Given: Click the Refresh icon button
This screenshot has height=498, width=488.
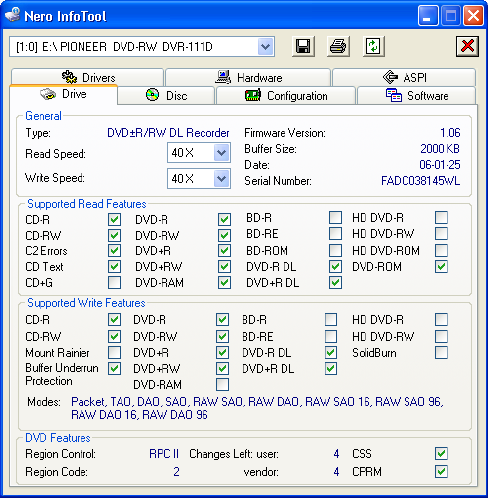Looking at the screenshot, I should [373, 46].
